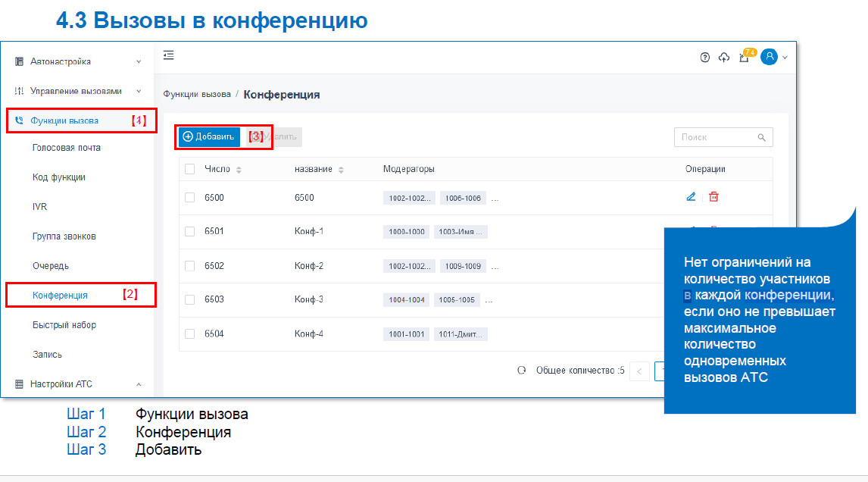This screenshot has width=868, height=482.
Task: Check the row 6501 checkbox
Action: click(x=190, y=232)
